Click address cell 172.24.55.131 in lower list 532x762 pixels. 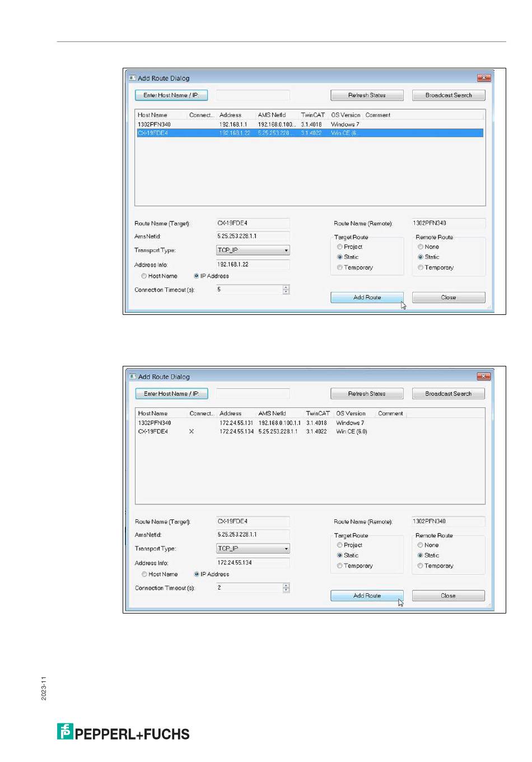tap(236, 423)
